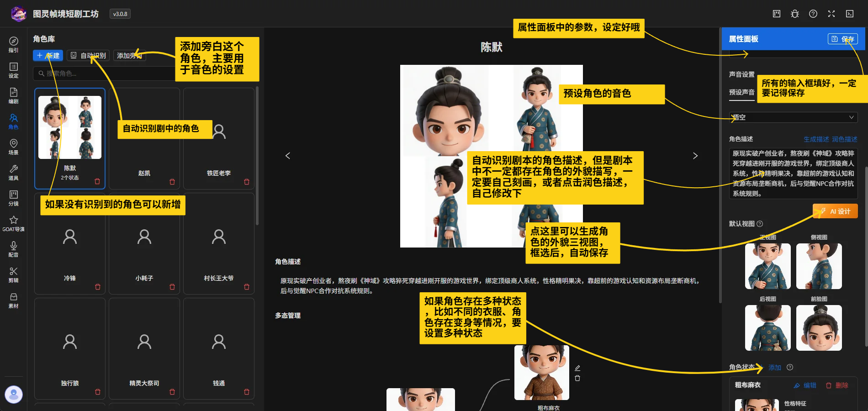Click the 添加旁白 add narrator button
This screenshot has width=868, height=411.
click(129, 55)
